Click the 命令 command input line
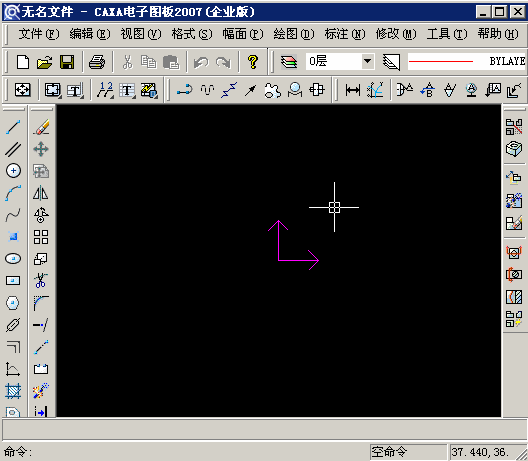Image resolution: width=528 pixels, height=461 pixels. click(x=185, y=452)
